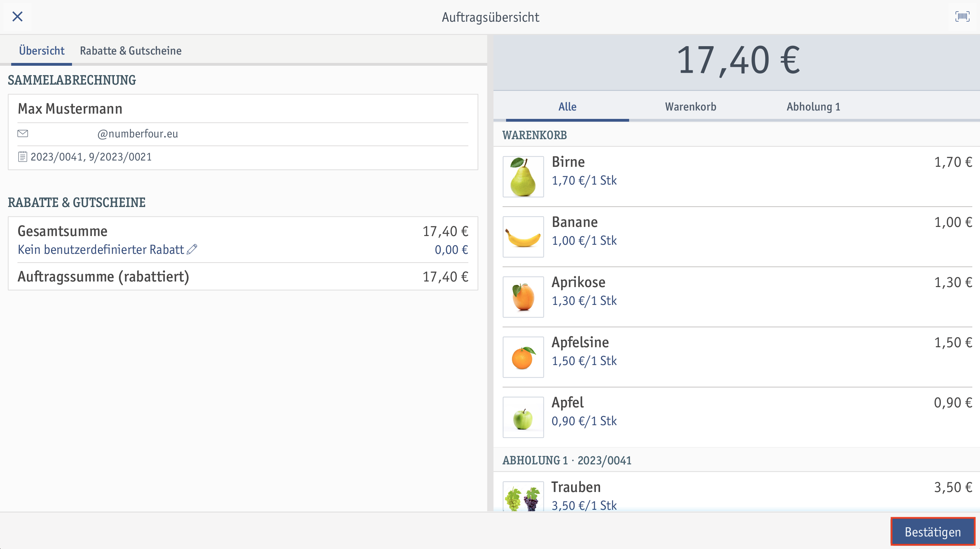Click the Birne item name
The height and width of the screenshot is (549, 980).
coord(568,162)
